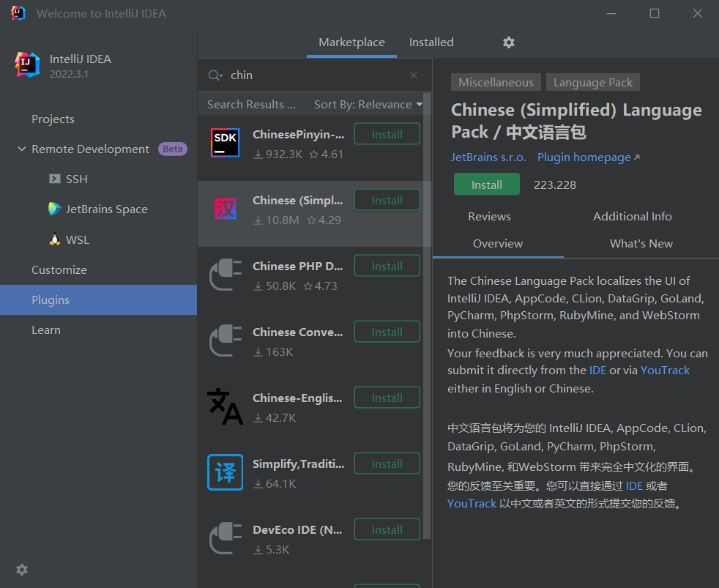Switch to Installed tab
This screenshot has width=719, height=588.
pyautogui.click(x=431, y=42)
